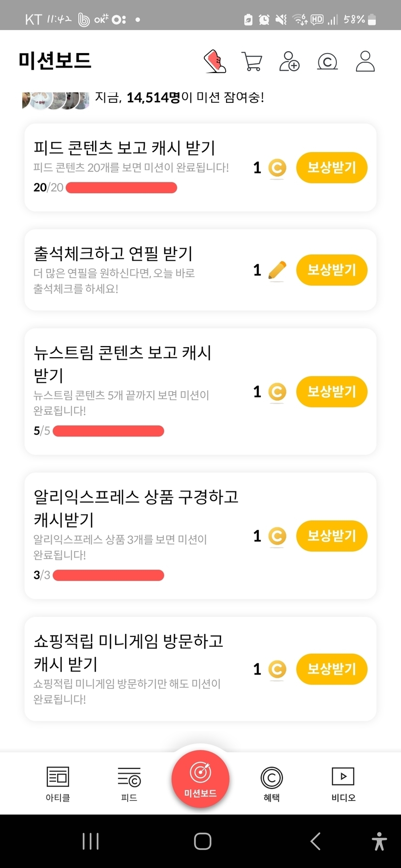
Task: Tap the coin icon for feed content mission
Action: coord(277,168)
